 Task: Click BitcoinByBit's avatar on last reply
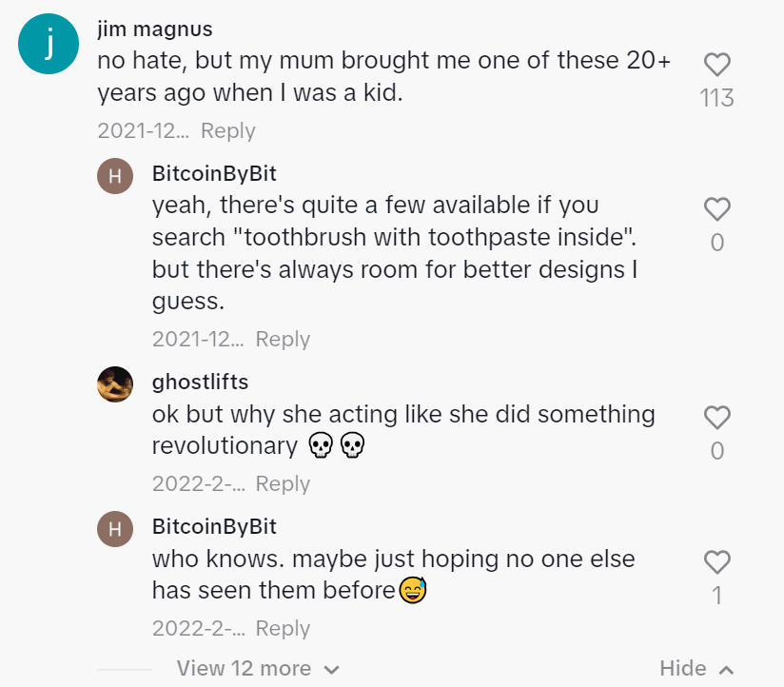[115, 528]
